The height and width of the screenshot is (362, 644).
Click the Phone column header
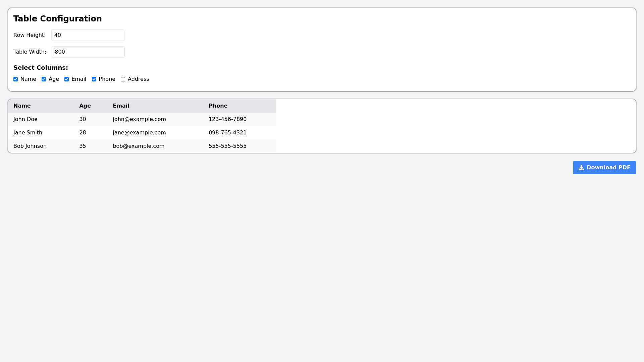tap(218, 106)
